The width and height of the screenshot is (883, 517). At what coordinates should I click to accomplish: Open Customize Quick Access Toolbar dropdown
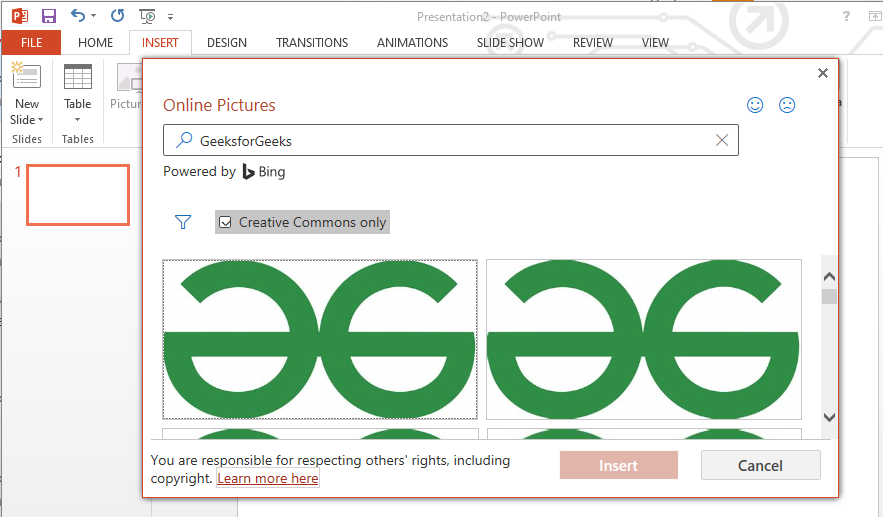[x=170, y=17]
